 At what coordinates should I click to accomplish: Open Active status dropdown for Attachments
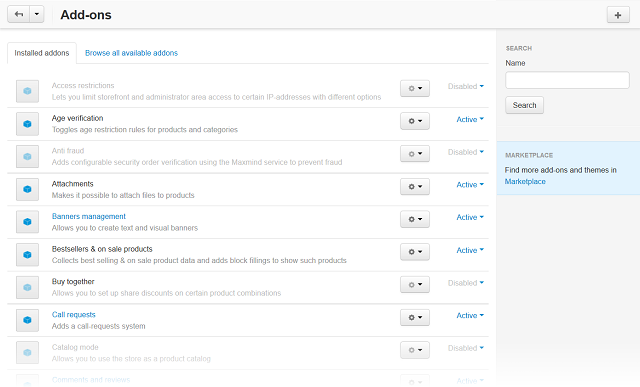tap(470, 185)
